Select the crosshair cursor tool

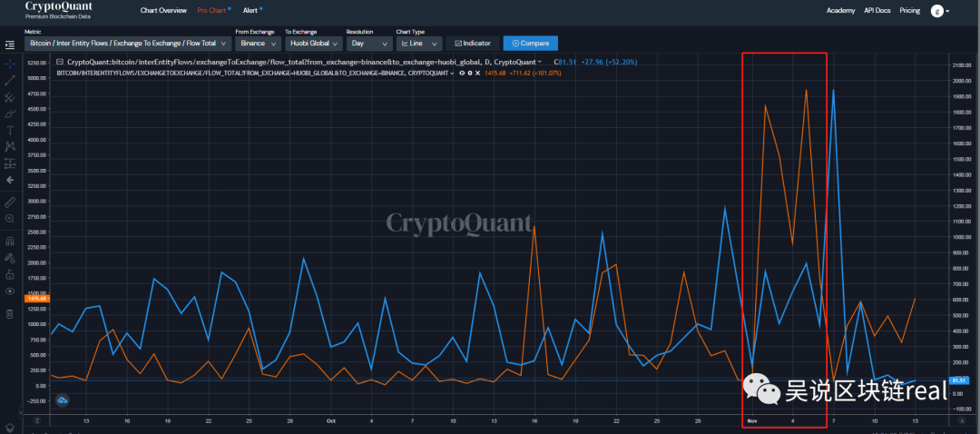10,64
